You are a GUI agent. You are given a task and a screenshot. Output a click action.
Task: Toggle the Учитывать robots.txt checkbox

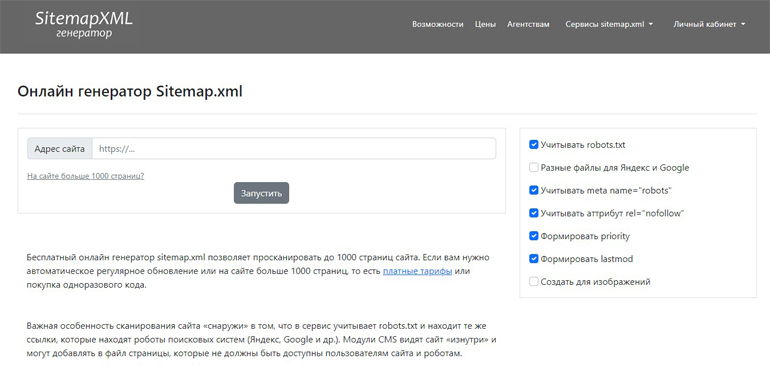point(534,145)
